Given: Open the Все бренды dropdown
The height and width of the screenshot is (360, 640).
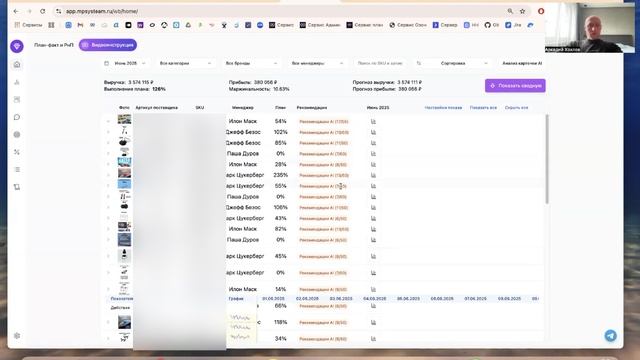Looking at the screenshot, I should (251, 63).
